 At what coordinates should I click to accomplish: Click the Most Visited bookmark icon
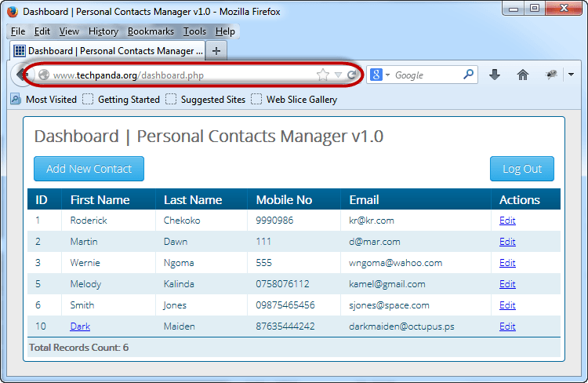click(16, 100)
